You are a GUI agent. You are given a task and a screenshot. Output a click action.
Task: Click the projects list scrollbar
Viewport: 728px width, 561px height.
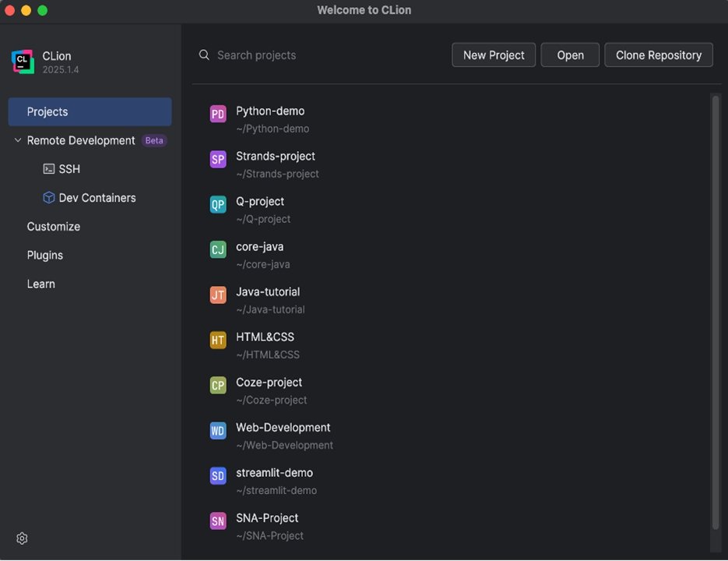(x=716, y=312)
